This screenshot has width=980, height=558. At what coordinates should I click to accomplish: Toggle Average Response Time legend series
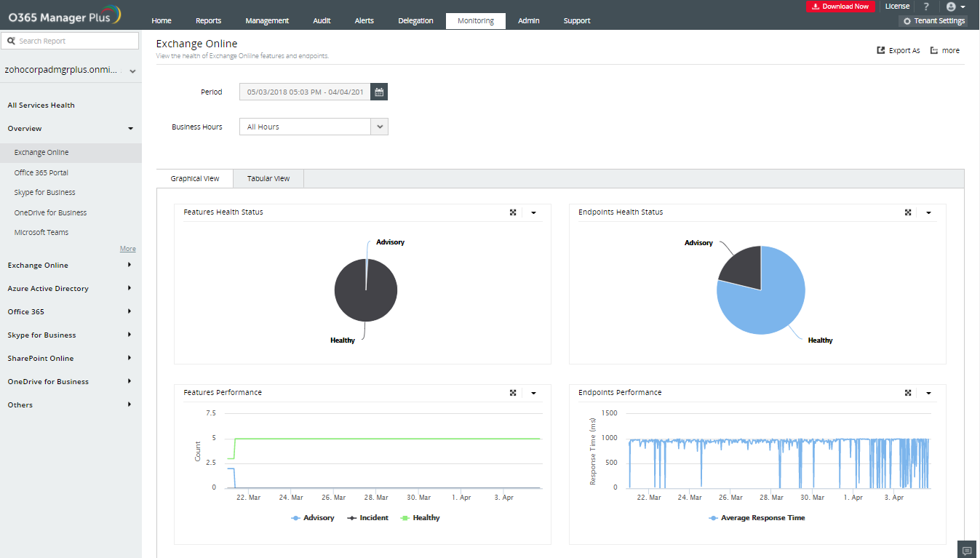pos(757,518)
